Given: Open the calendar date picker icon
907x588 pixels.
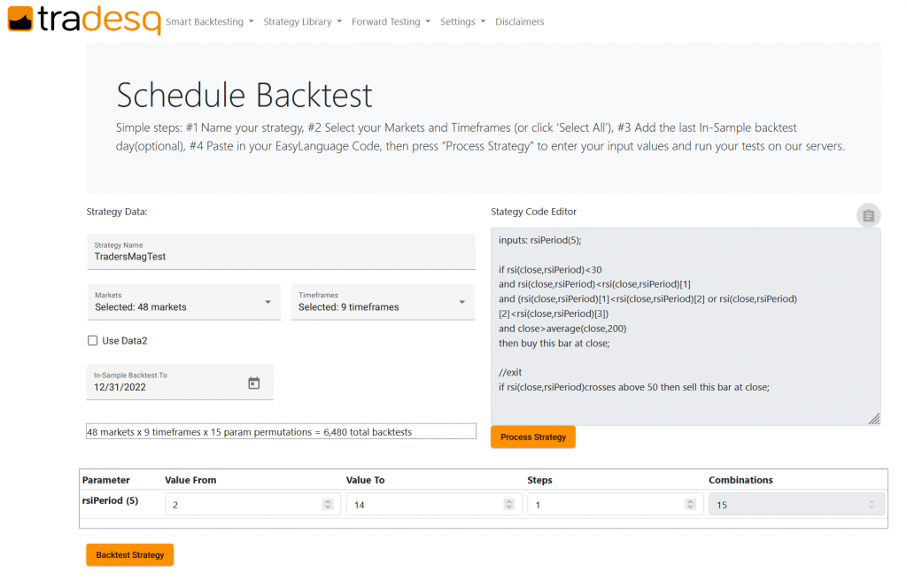Looking at the screenshot, I should click(x=254, y=383).
